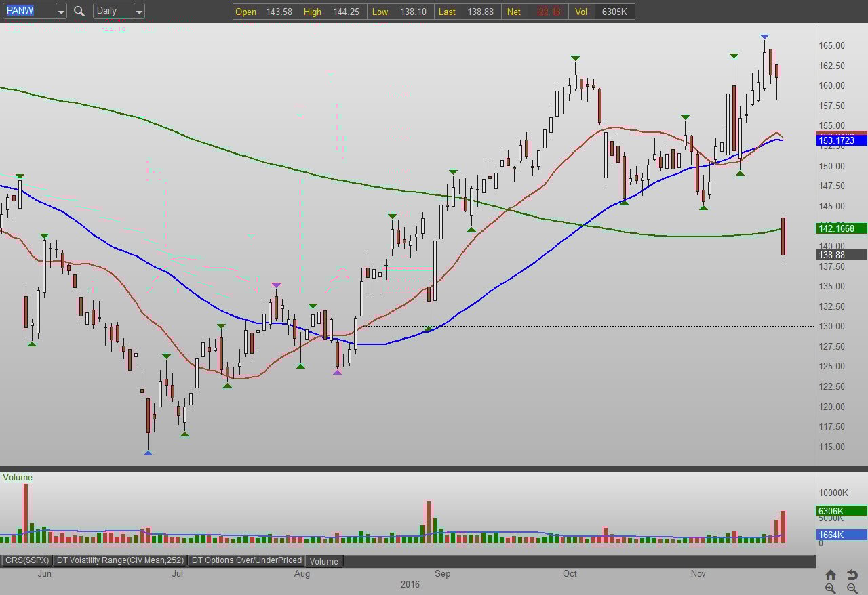Click the Daily interval field
This screenshot has width=868, height=595.
pos(113,11)
